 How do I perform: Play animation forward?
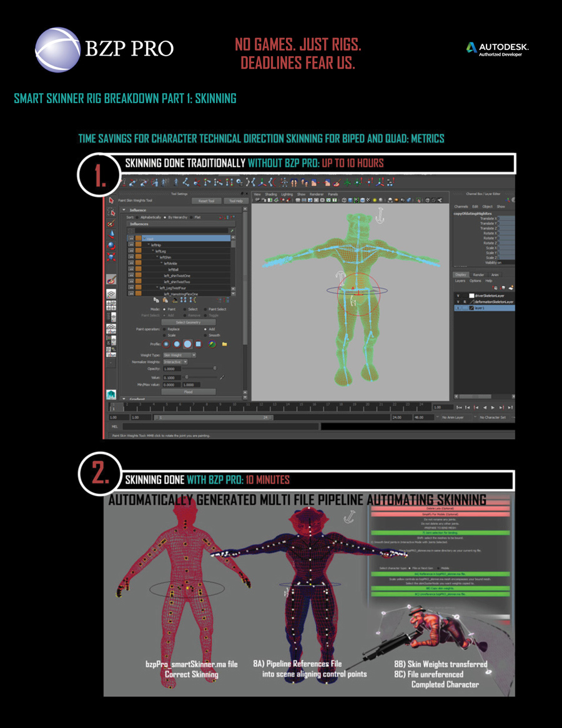493,407
